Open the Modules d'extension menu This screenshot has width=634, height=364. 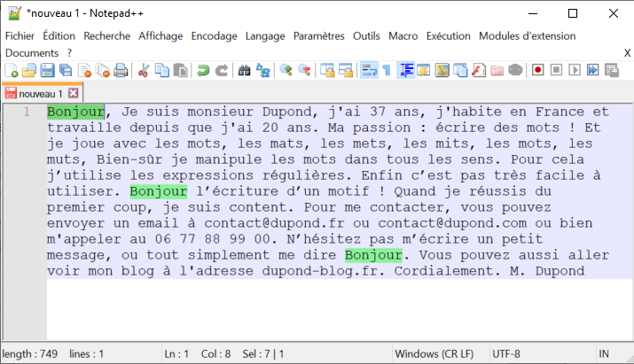(x=527, y=36)
